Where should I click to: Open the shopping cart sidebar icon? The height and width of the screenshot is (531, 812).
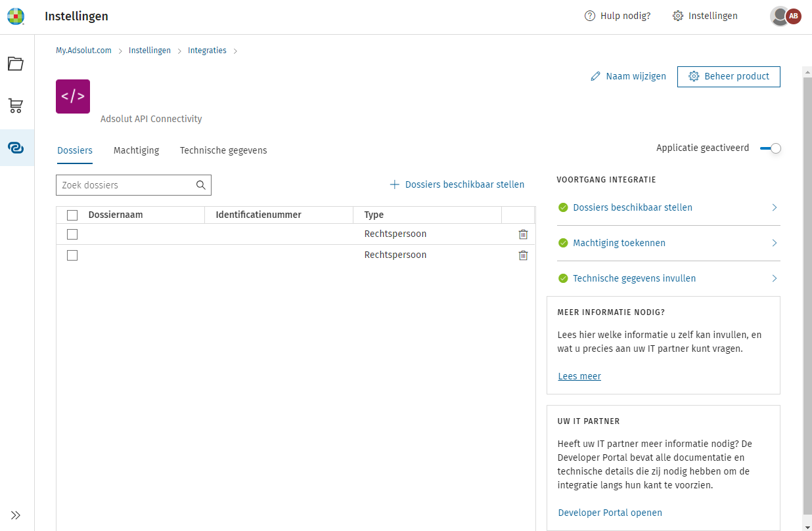tap(16, 106)
